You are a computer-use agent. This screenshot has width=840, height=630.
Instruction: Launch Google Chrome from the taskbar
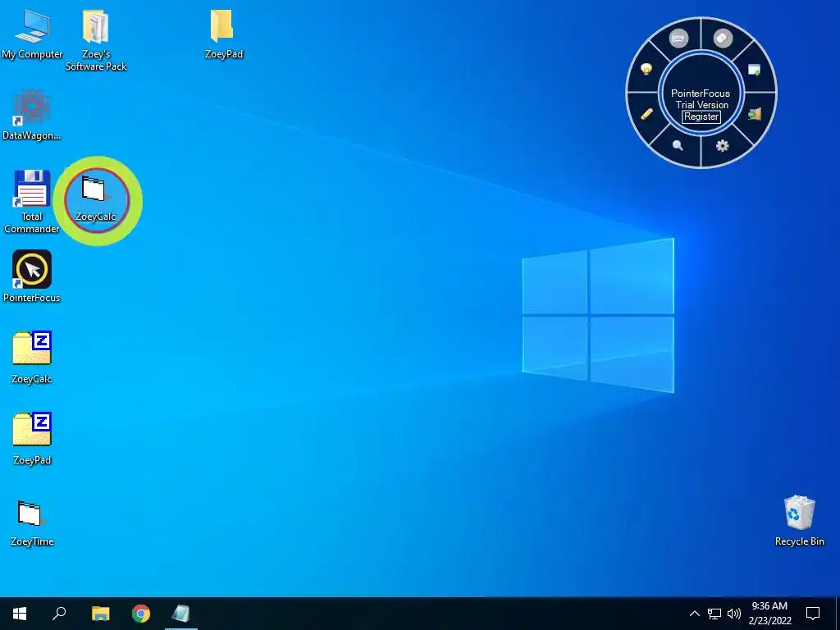pos(141,614)
